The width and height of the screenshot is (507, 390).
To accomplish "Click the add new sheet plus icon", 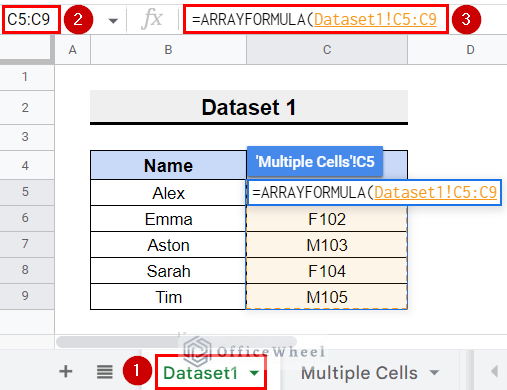I will (66, 371).
